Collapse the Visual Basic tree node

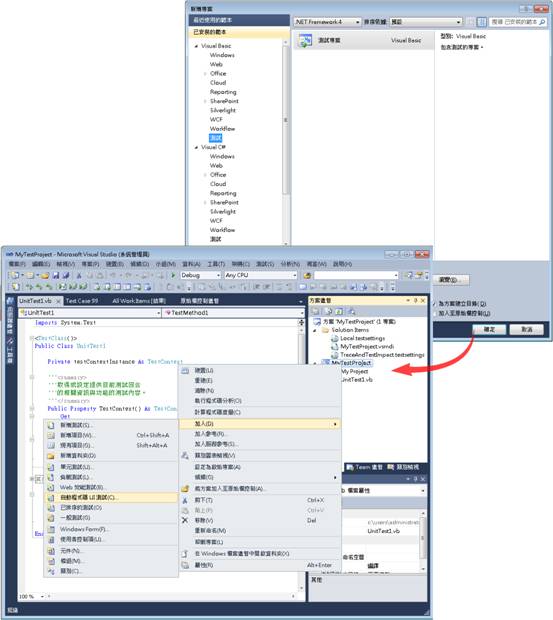pos(196,46)
